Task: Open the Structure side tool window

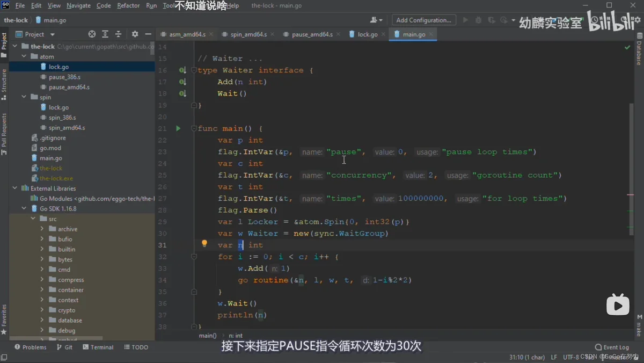Action: point(4,84)
